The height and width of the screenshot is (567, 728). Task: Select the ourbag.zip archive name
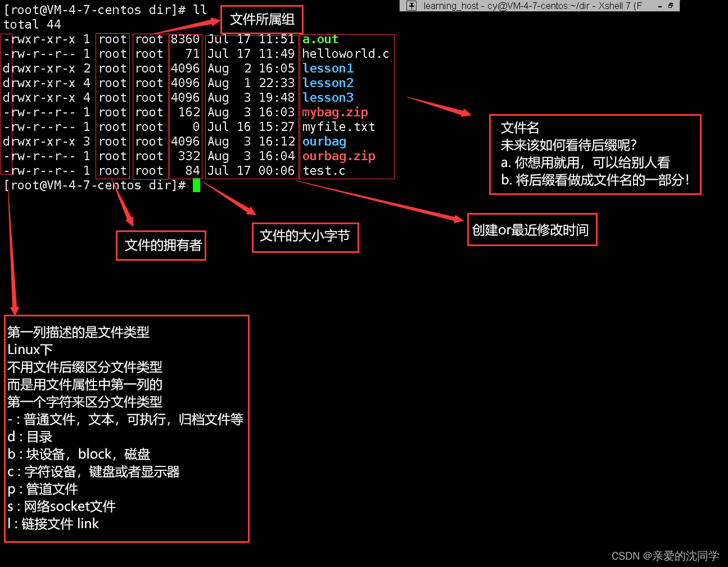tap(339, 156)
